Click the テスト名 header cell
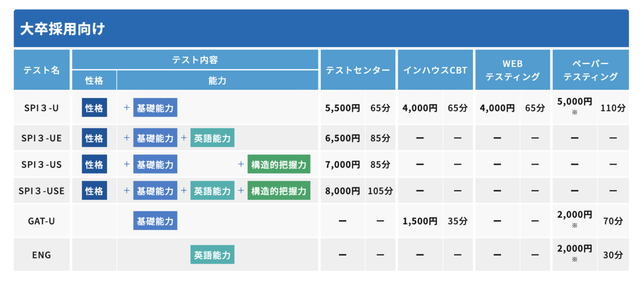The width and height of the screenshot is (644, 284). 42,70
